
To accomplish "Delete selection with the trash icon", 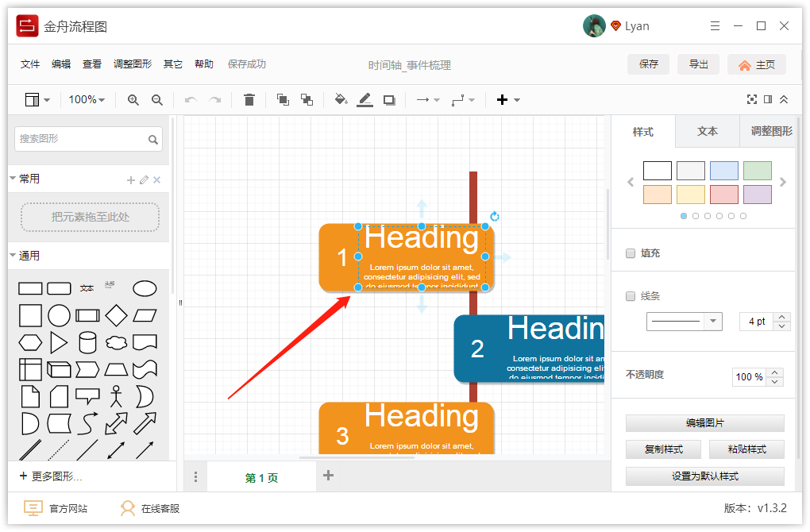I will [x=249, y=100].
